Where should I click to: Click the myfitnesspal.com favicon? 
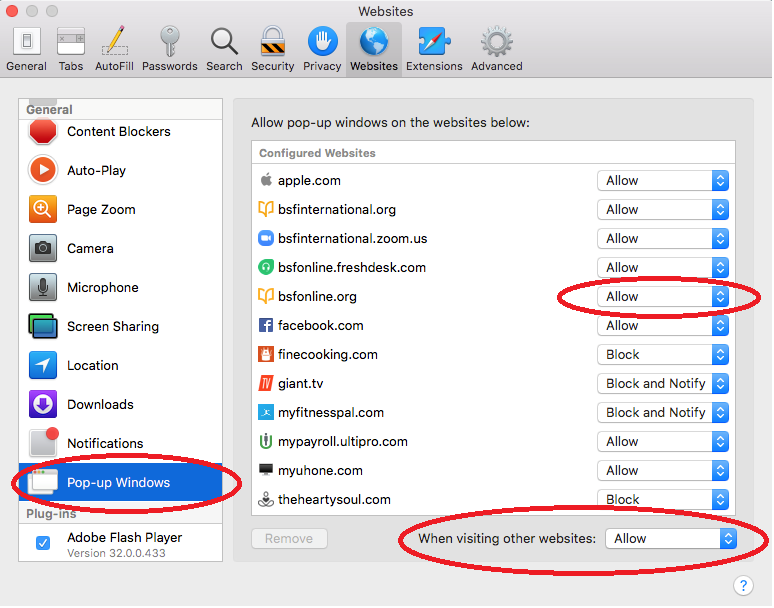(266, 413)
